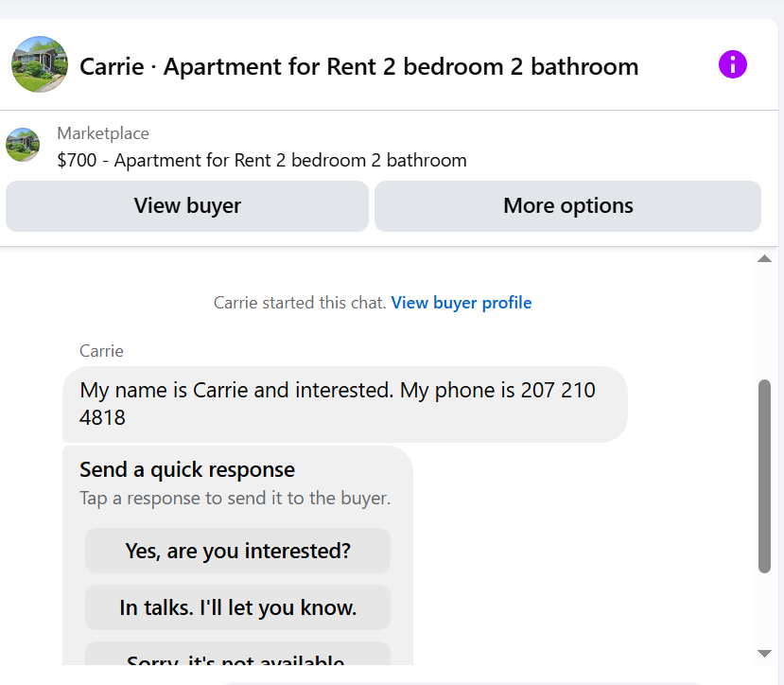784x685 pixels.
Task: Click the View buyer button
Action: pyautogui.click(x=187, y=205)
